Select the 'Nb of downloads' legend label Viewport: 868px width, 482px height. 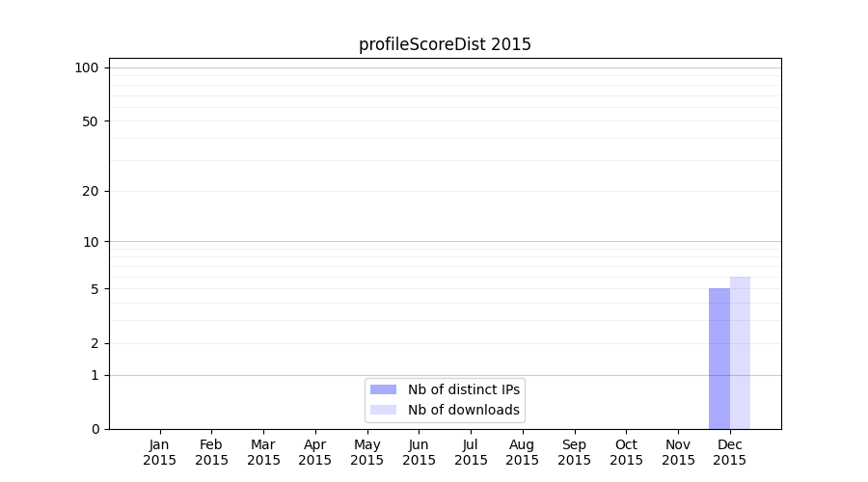pyautogui.click(x=464, y=410)
